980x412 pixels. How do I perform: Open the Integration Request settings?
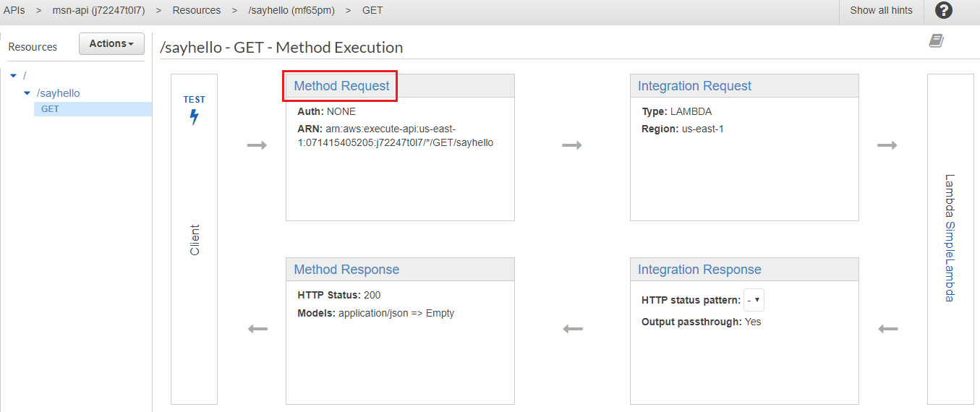click(694, 86)
